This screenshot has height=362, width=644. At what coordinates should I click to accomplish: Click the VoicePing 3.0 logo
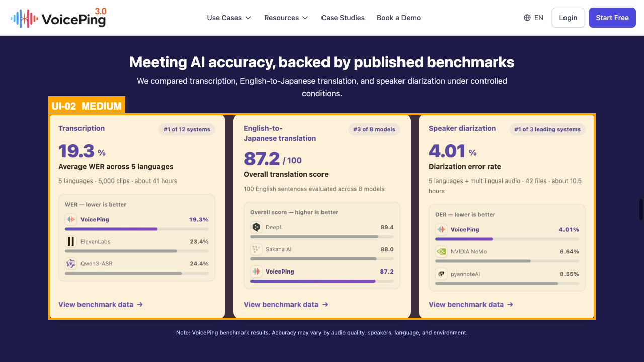tap(58, 18)
